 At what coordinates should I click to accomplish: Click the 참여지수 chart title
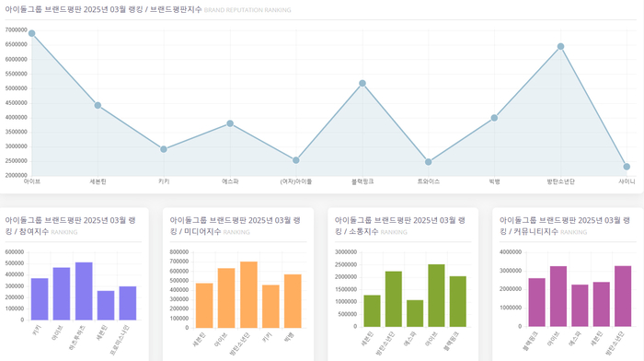coord(70,226)
